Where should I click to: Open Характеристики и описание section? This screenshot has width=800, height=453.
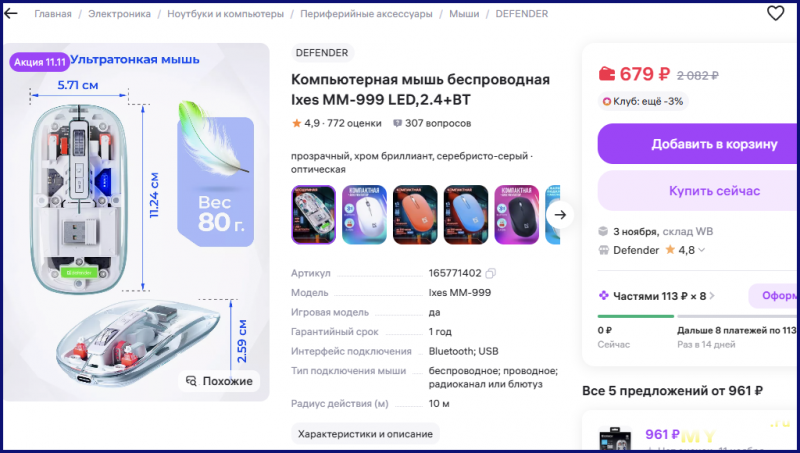point(365,434)
